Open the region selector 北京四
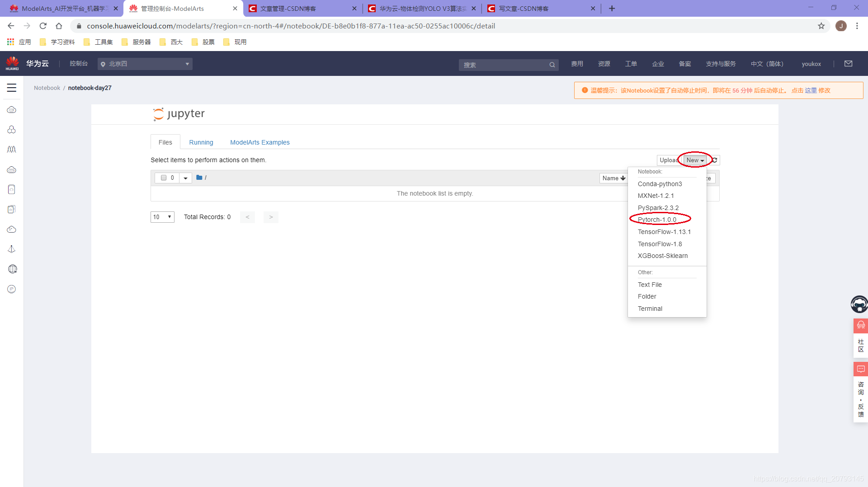 (x=145, y=64)
